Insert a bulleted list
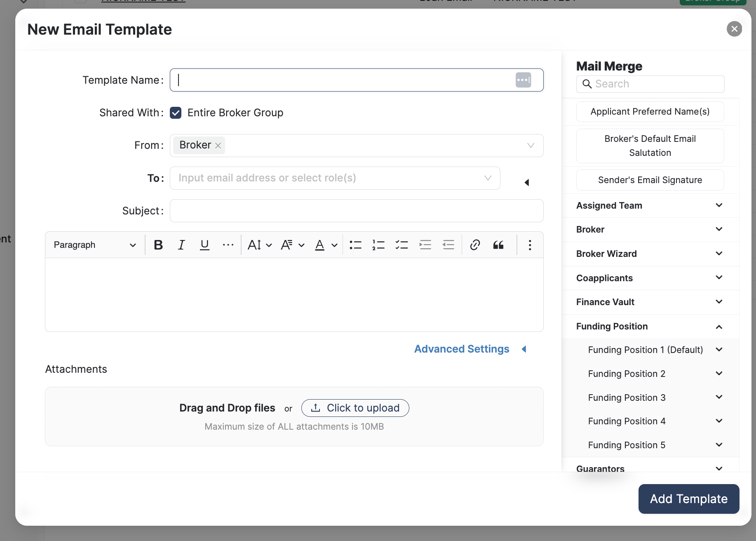 tap(355, 245)
